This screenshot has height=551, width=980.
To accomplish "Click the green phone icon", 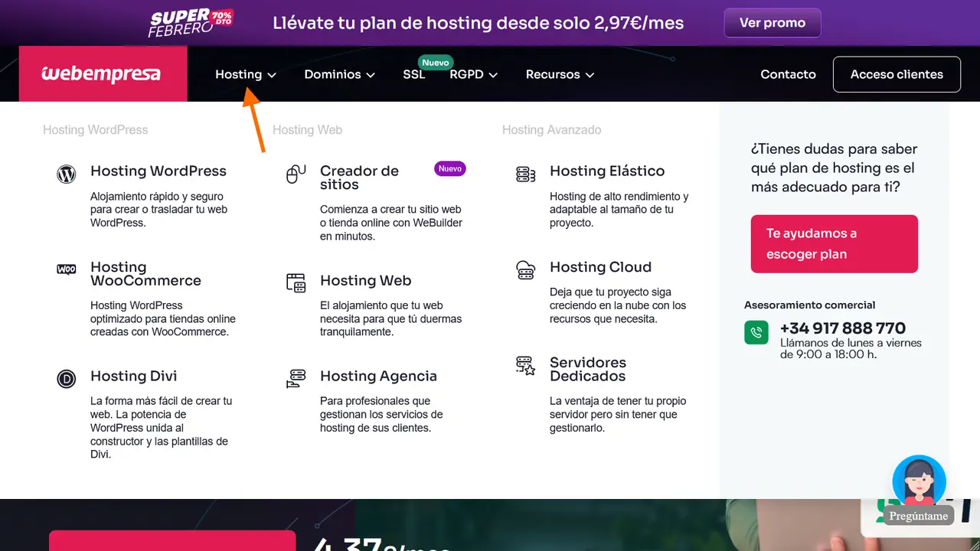I will (756, 332).
